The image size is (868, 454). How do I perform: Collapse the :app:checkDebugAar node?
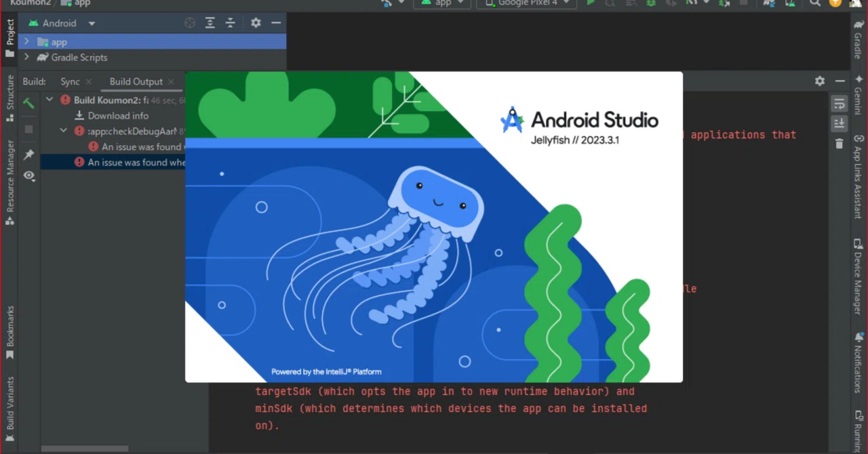[x=64, y=131]
